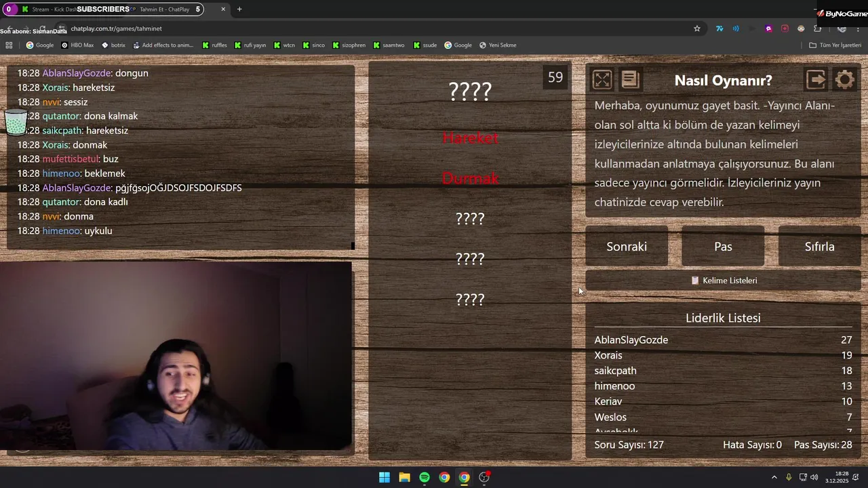Show hidden system tray icons
The height and width of the screenshot is (488, 868).
[x=774, y=477]
